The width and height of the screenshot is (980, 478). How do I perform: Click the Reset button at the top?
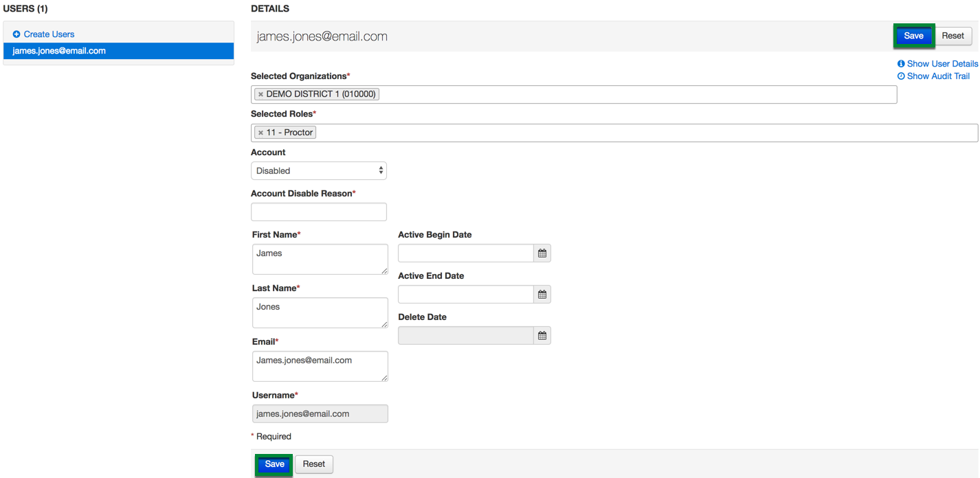[x=953, y=36]
